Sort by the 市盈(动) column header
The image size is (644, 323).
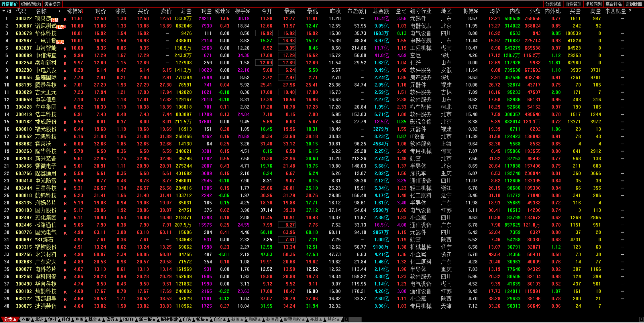point(357,11)
